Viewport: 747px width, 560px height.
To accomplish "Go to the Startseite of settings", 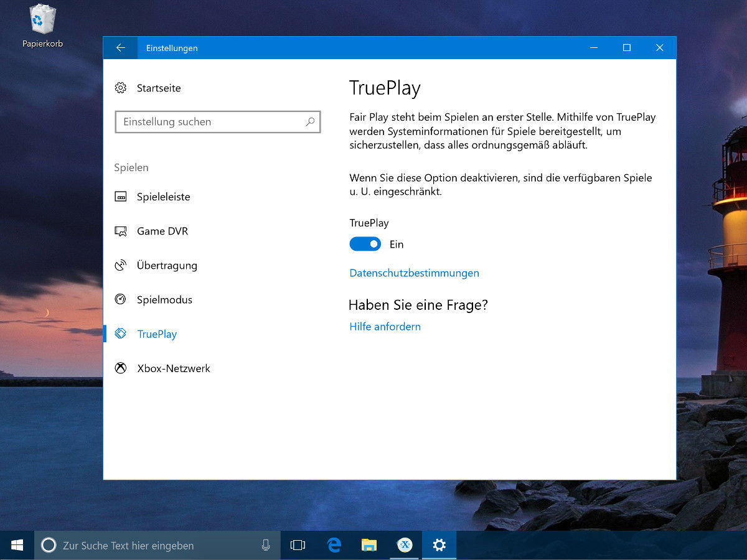I will pyautogui.click(x=159, y=88).
